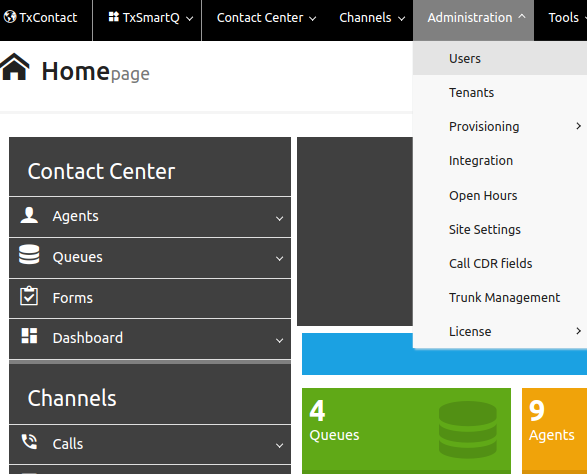Click the Channels sidebar heading
Image resolution: width=587 pixels, height=474 pixels.
[72, 398]
